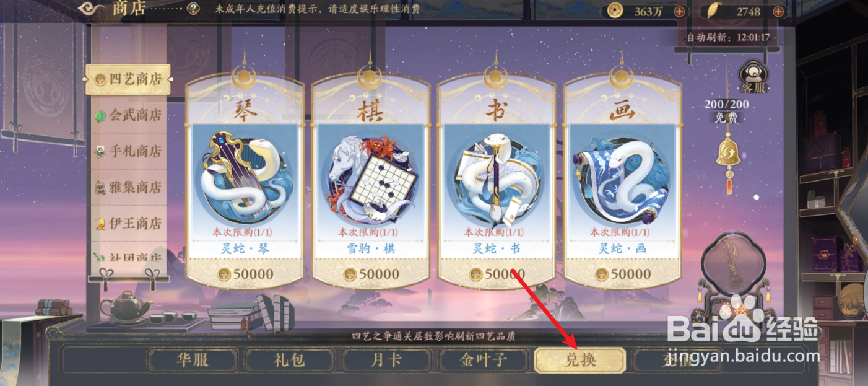Image resolution: width=868 pixels, height=386 pixels.
Task: Open the 伊王商店 side tab
Action: coord(128,223)
